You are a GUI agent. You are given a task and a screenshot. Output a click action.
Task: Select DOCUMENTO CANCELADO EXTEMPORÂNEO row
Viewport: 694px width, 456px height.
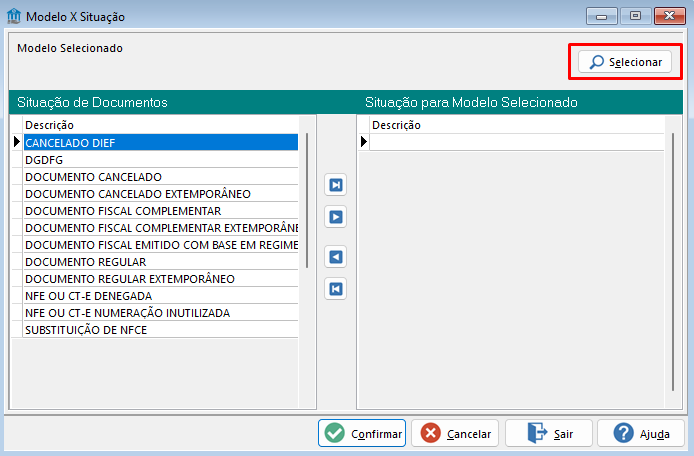(161, 194)
